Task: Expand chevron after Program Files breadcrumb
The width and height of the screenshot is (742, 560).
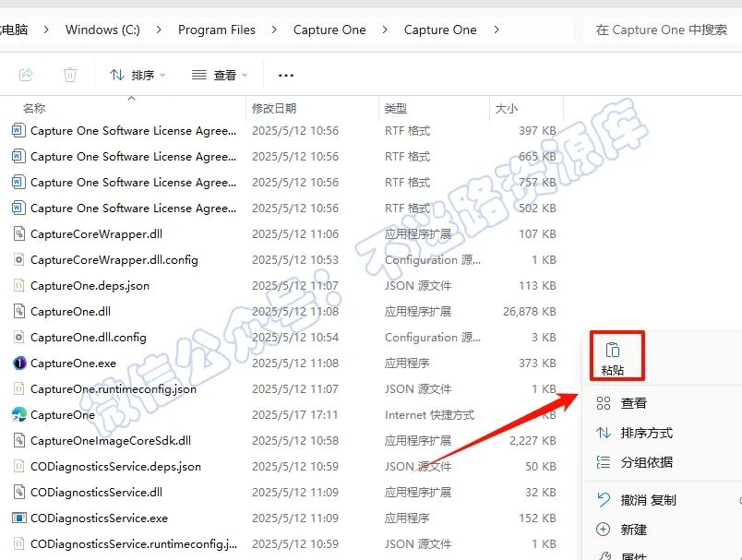Action: pos(274,30)
